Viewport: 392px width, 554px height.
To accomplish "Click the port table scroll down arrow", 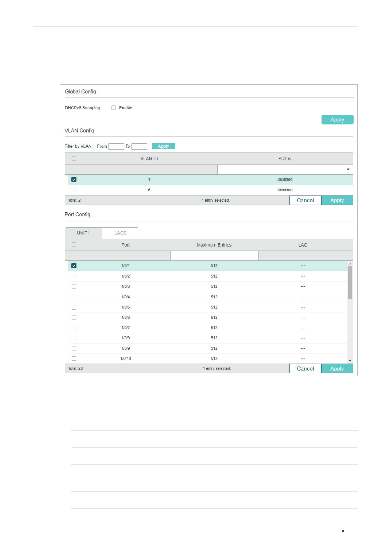I will (x=350, y=361).
